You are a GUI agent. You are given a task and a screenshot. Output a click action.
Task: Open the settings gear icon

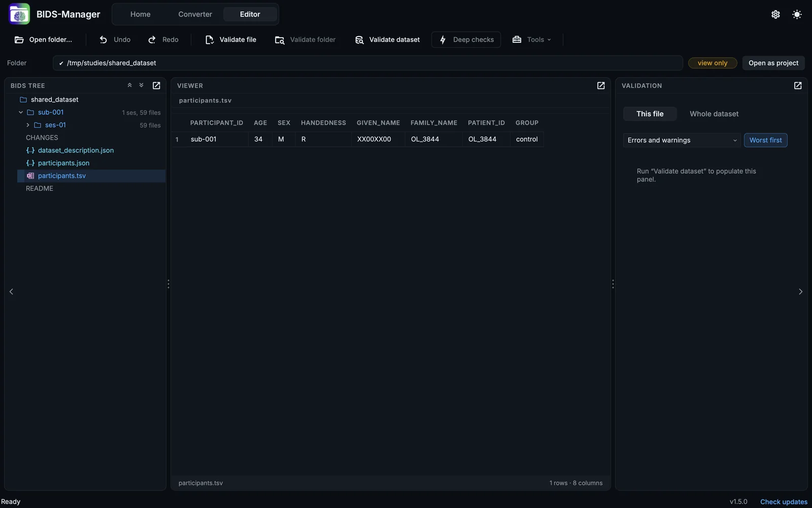pyautogui.click(x=775, y=14)
